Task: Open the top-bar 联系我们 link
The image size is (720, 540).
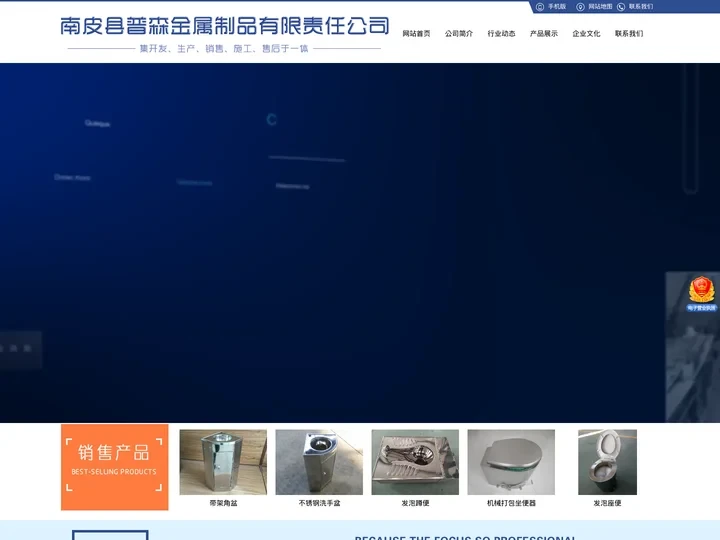Action: 641,6
